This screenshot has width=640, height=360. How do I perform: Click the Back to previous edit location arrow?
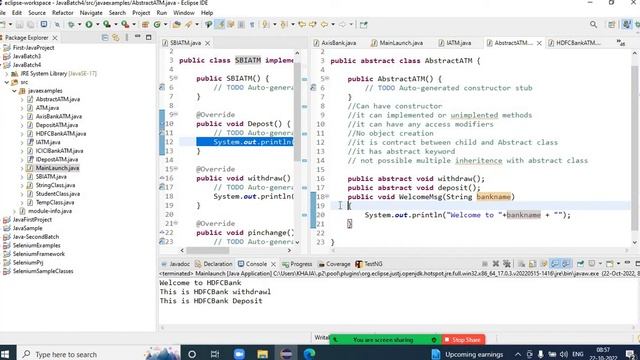[x=302, y=24]
